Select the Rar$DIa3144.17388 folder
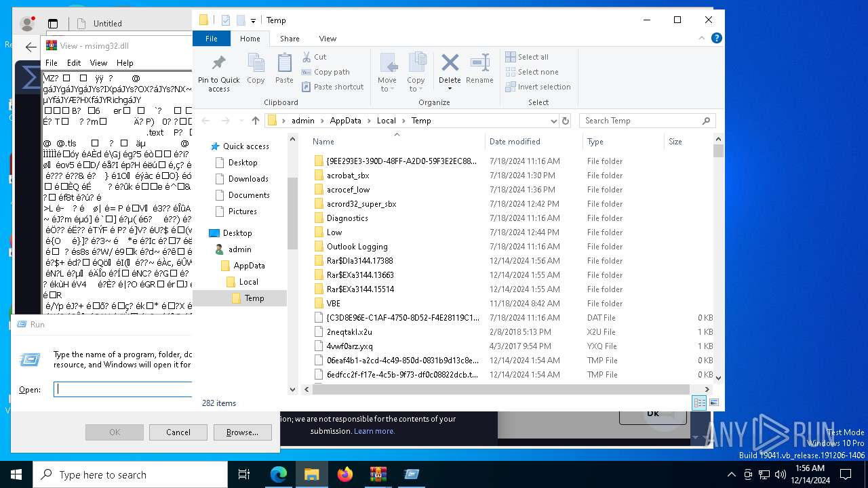The image size is (868, 488). click(359, 261)
